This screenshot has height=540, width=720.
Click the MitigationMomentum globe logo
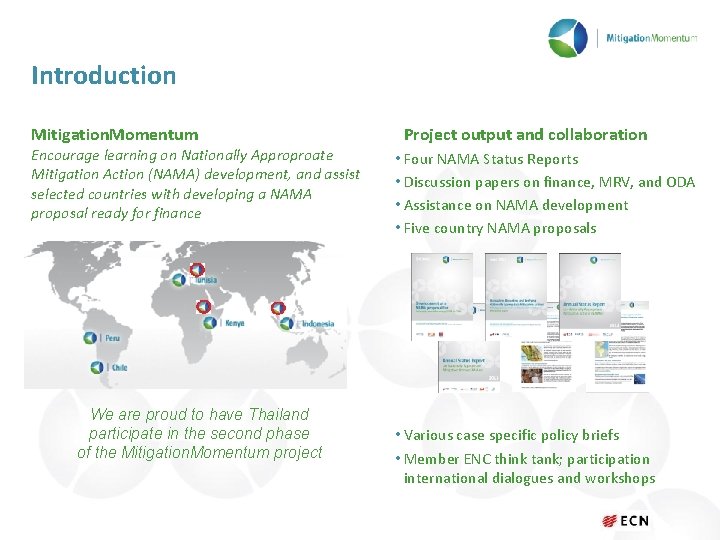pyautogui.click(x=568, y=38)
